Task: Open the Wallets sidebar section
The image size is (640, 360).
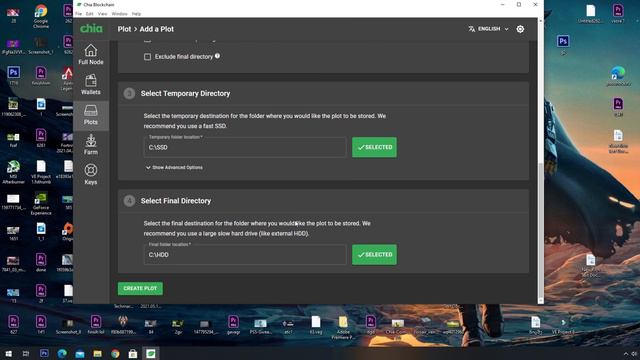Action: tap(91, 85)
